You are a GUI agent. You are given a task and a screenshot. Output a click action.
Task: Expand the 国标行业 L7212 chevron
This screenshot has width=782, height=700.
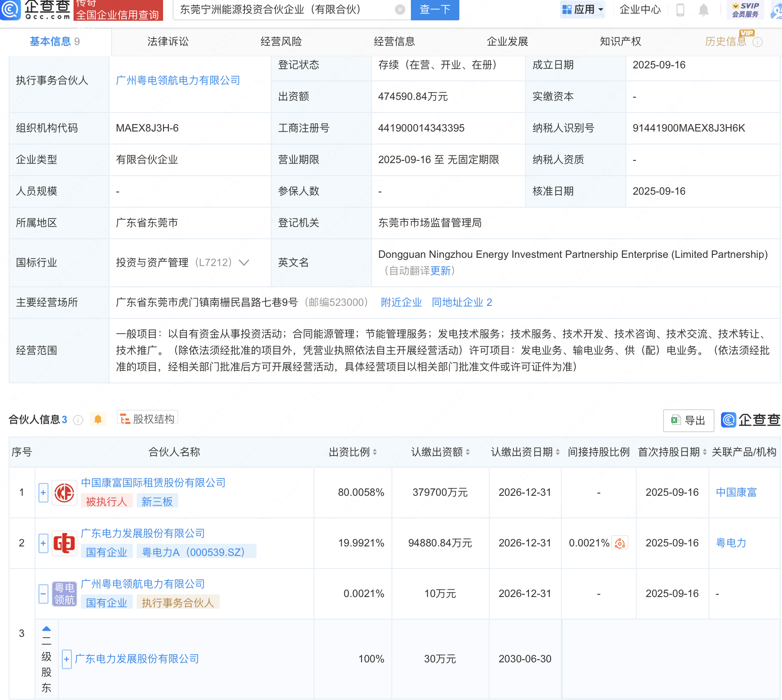(244, 263)
